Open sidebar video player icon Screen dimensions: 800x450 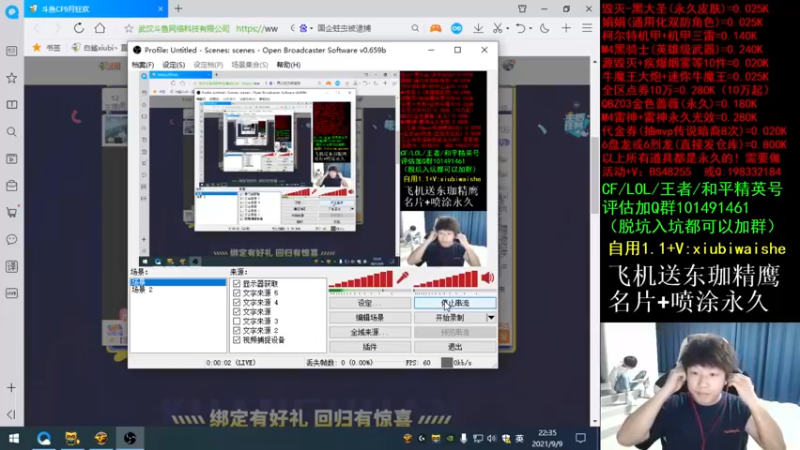(12, 159)
